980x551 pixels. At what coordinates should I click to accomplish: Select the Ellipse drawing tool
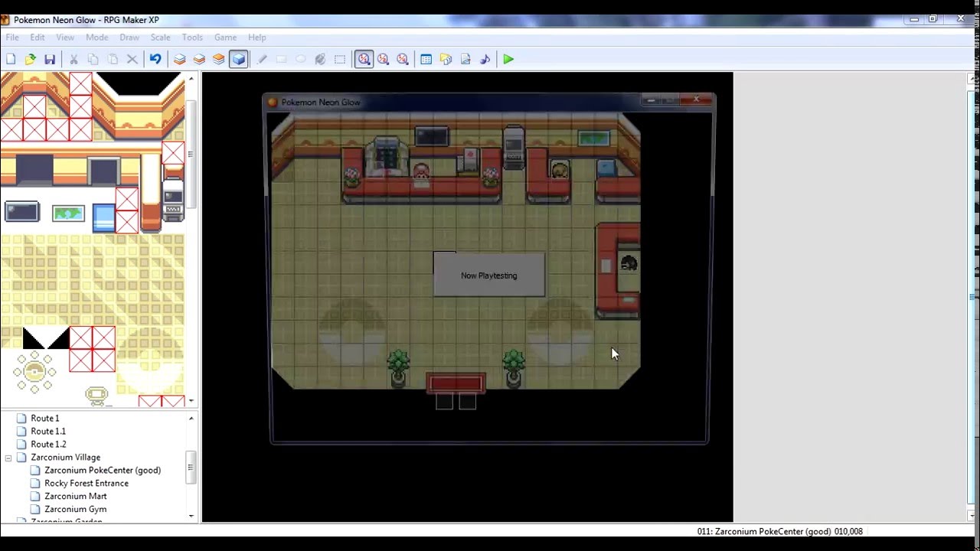(x=301, y=59)
